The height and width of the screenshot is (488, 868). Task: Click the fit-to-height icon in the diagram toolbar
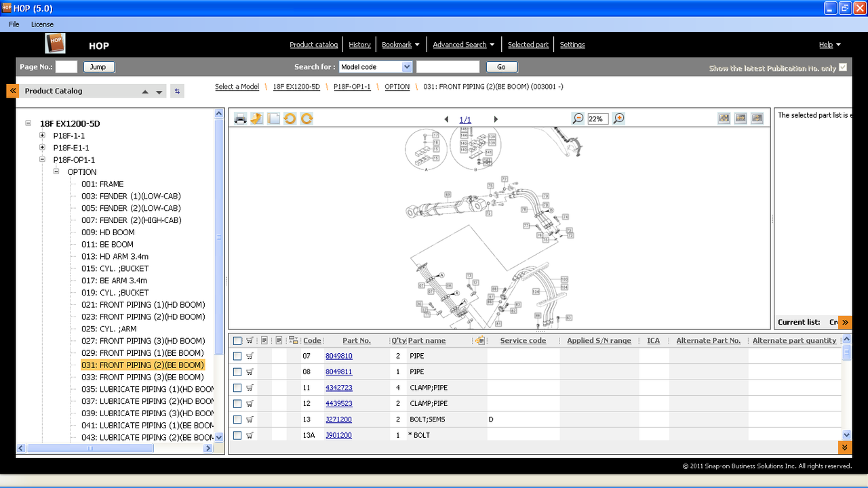[757, 118]
